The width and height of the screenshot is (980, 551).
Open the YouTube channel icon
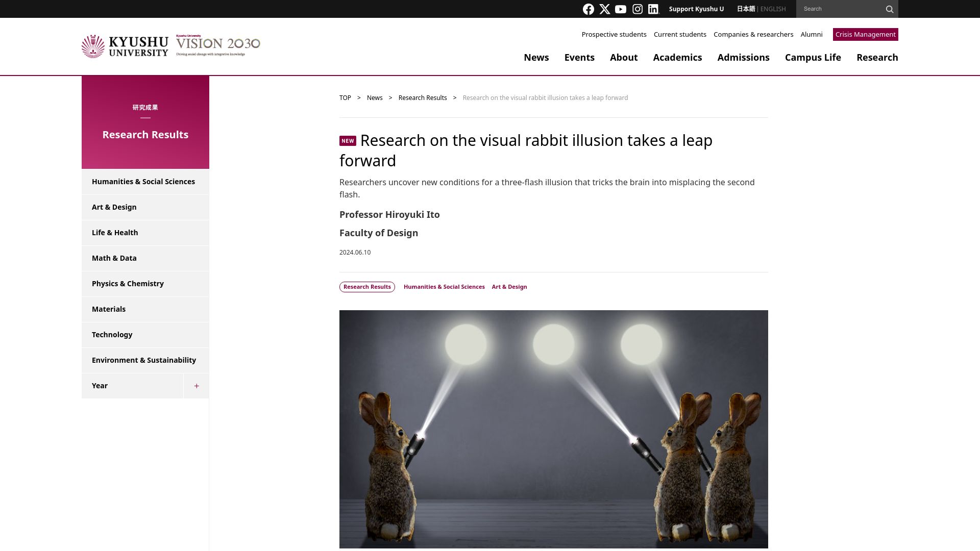pyautogui.click(x=621, y=9)
